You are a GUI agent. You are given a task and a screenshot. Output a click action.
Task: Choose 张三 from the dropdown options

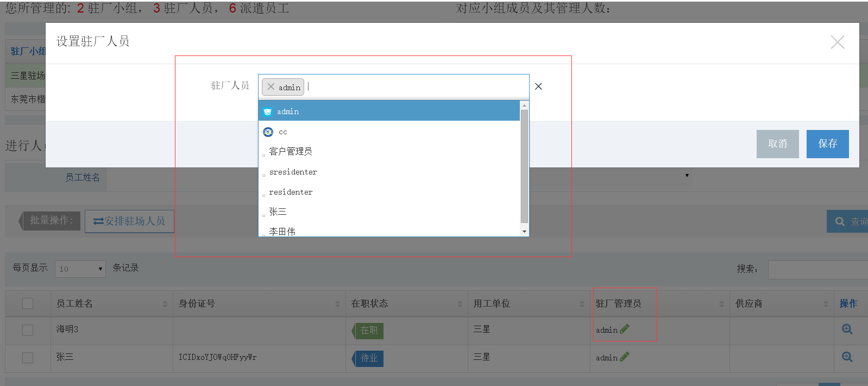(x=389, y=212)
